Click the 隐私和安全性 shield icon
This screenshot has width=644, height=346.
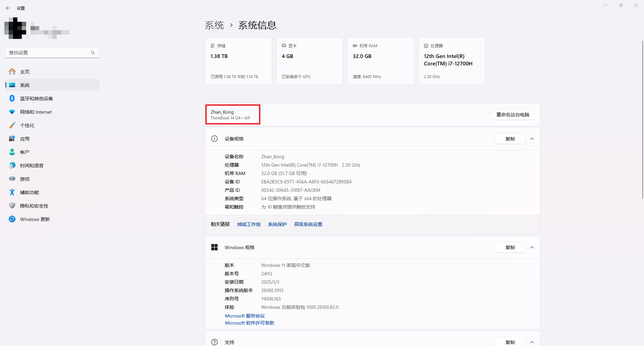pyautogui.click(x=12, y=206)
